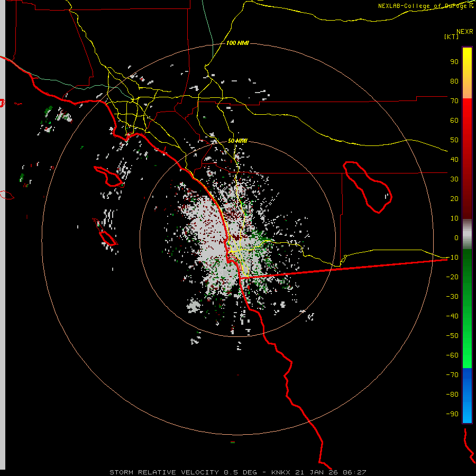Click the 20 value on velocity scale
The image size is (476, 476).
click(454, 199)
